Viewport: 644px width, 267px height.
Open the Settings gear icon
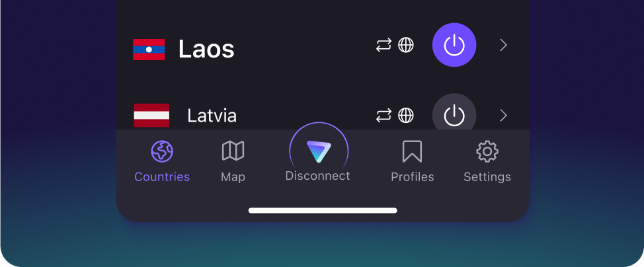pos(487,151)
